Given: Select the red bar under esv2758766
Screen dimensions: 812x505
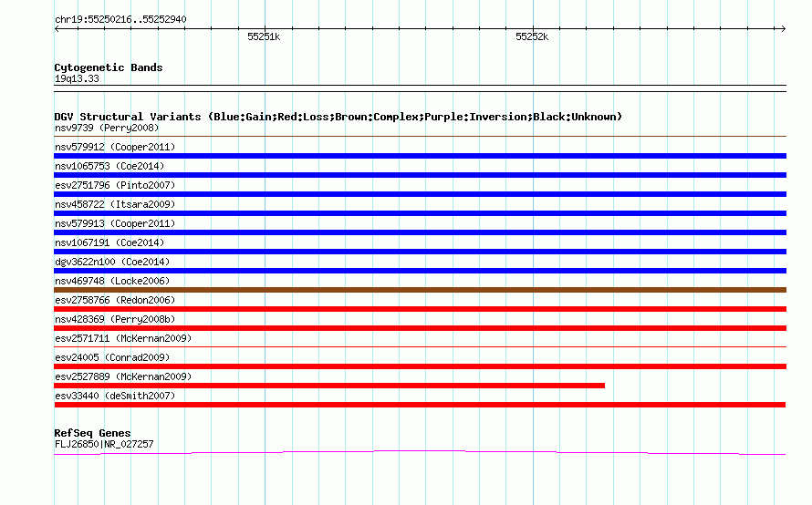Looking at the screenshot, I should click(x=420, y=309).
